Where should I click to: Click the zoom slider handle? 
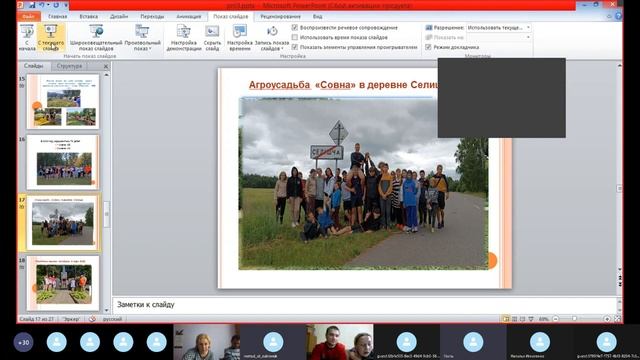(x=574, y=319)
